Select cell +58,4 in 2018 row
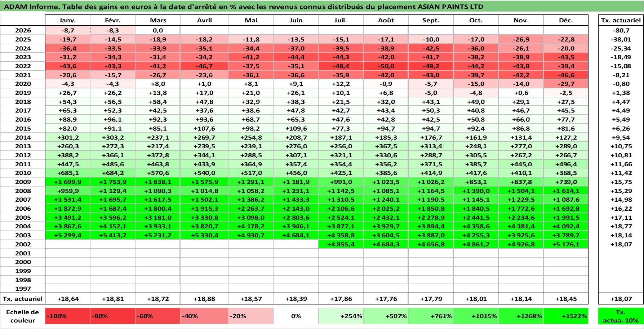The width and height of the screenshot is (644, 329). (158, 102)
